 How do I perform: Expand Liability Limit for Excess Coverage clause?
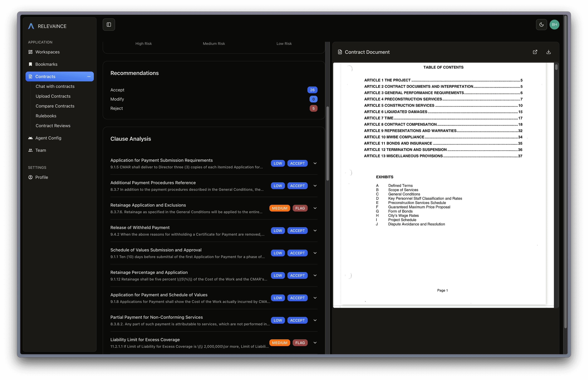point(315,343)
